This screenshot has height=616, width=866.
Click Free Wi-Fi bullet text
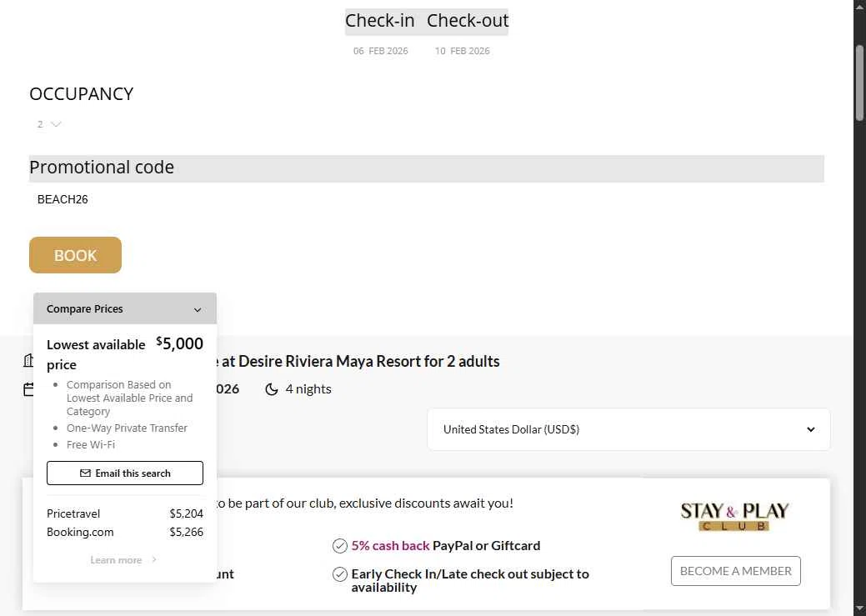point(91,445)
